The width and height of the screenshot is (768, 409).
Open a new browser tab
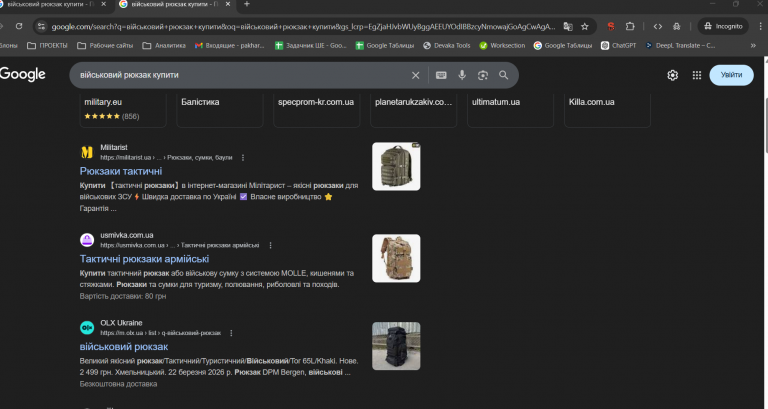coord(247,4)
